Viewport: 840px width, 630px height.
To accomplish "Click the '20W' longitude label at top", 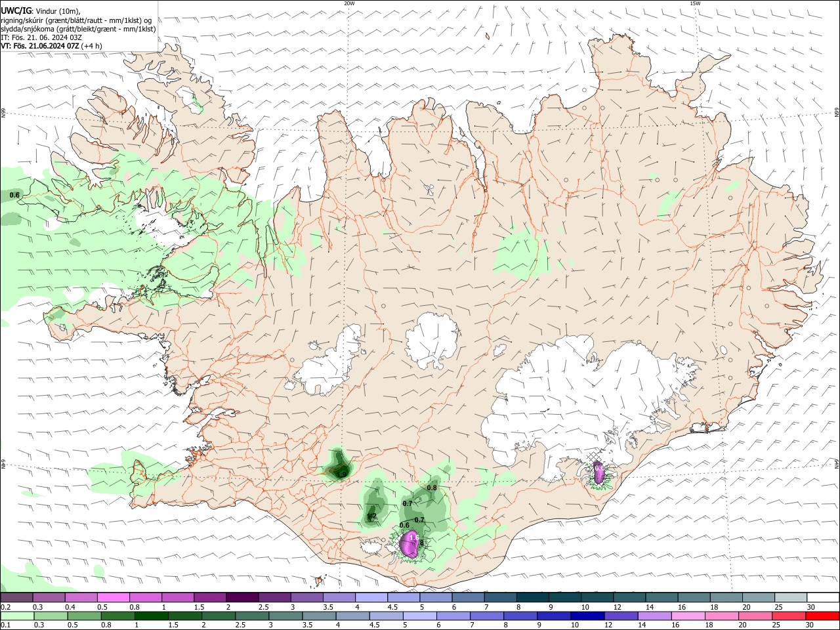I will coord(349,3).
